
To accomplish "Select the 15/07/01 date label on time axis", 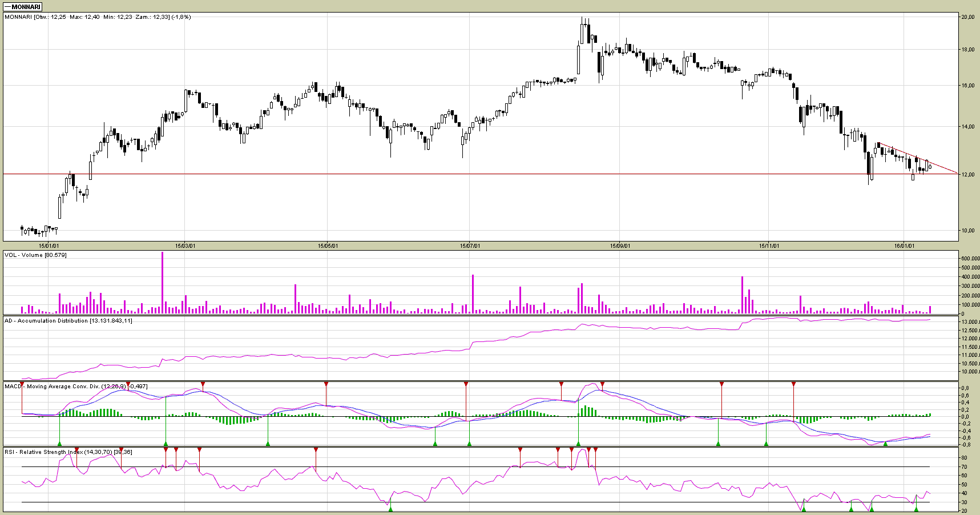I will pos(470,246).
